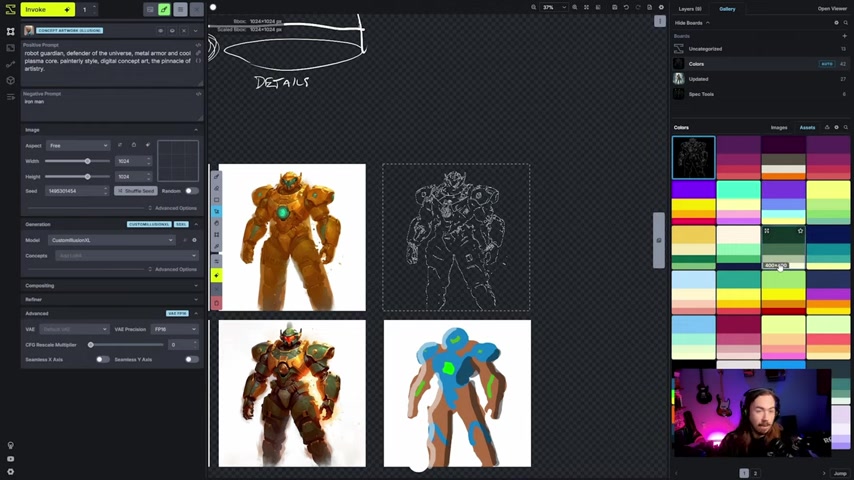Click the yellow accept button in canvas toolbar
Image resolution: width=854 pixels, height=480 pixels.
tap(216, 276)
